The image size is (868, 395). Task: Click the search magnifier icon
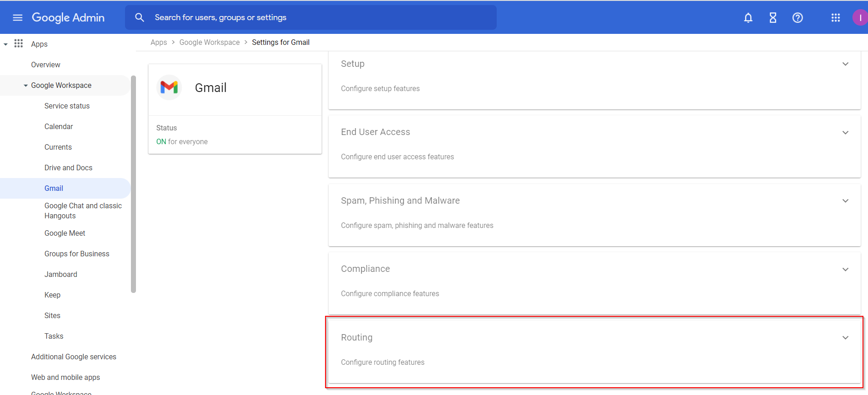[140, 17]
